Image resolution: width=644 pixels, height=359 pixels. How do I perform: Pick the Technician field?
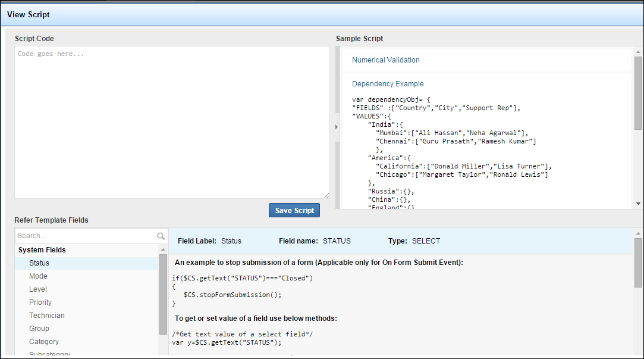[x=47, y=316]
